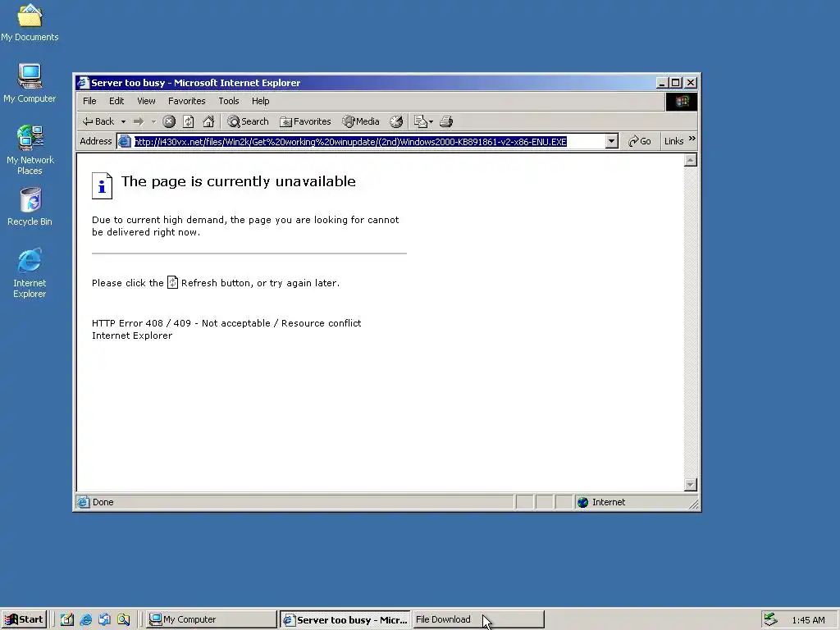
Task: Stop page loading with the Stop icon
Action: pyautogui.click(x=169, y=121)
